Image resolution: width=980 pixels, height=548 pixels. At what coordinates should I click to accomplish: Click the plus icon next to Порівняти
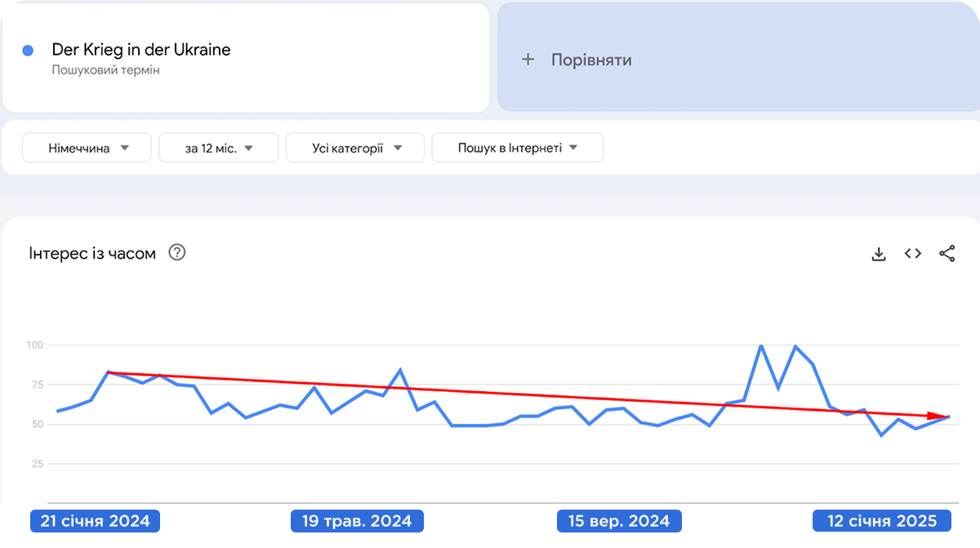point(528,60)
